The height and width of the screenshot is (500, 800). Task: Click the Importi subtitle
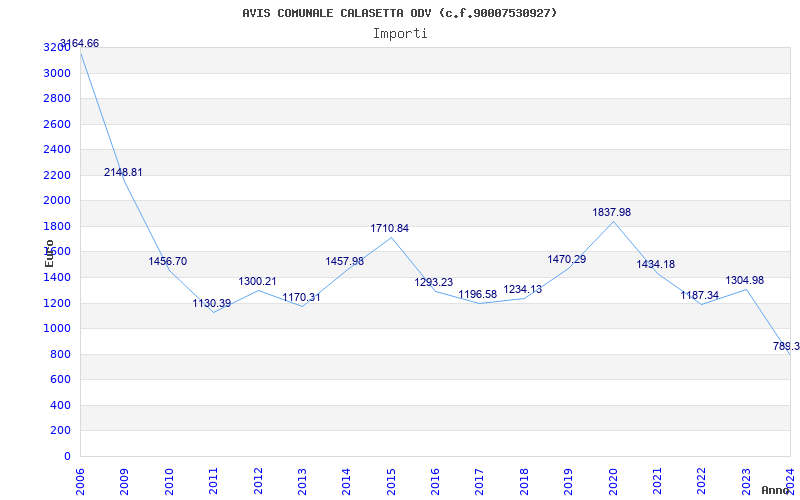400,34
